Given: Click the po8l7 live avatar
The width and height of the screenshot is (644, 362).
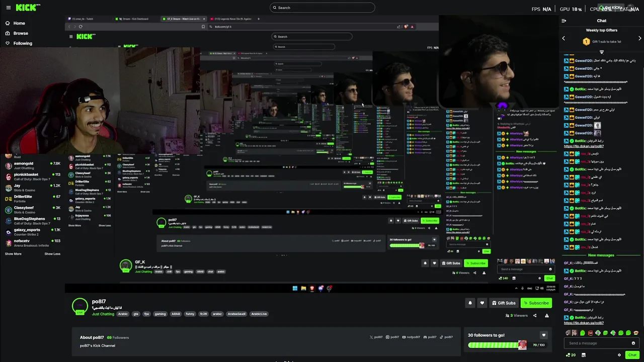Looking at the screenshot, I should [79, 306].
